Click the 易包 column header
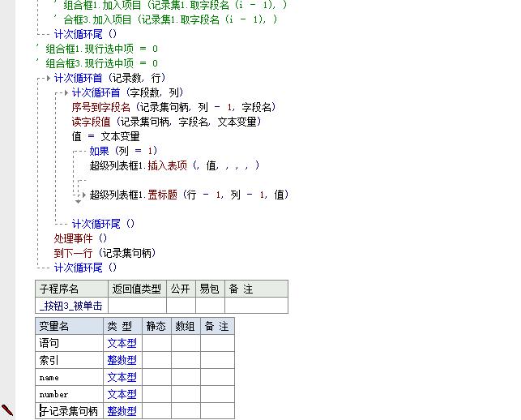Viewport: 521px width, 420px height. click(211, 289)
